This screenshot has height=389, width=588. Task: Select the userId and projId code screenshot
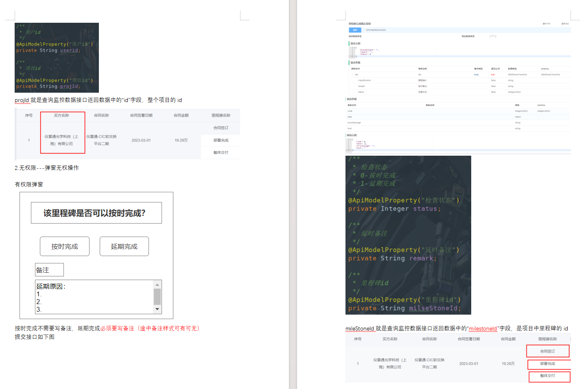coord(57,58)
